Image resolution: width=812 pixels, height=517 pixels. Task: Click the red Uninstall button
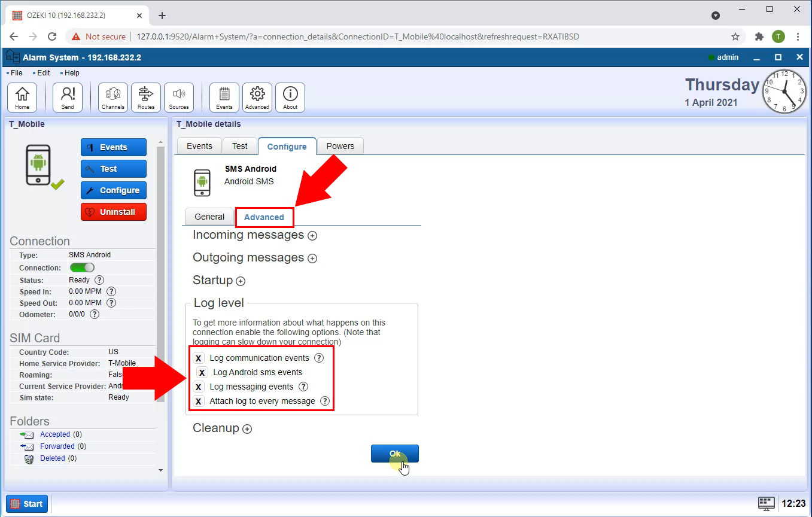pyautogui.click(x=114, y=212)
